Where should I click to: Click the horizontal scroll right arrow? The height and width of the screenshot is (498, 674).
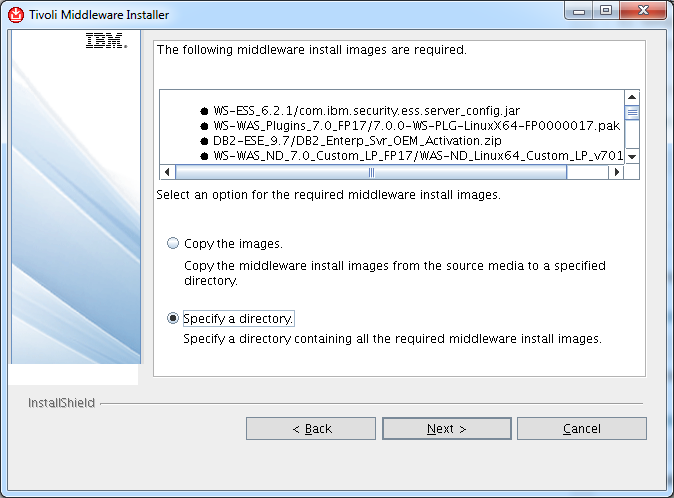(617, 172)
